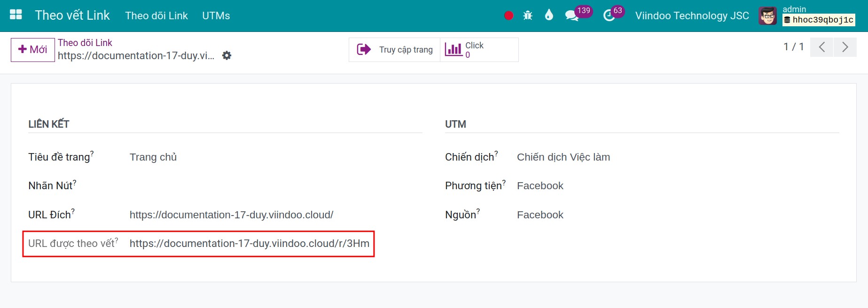Open the gear actions menu beside record title
The image size is (868, 308).
click(227, 55)
